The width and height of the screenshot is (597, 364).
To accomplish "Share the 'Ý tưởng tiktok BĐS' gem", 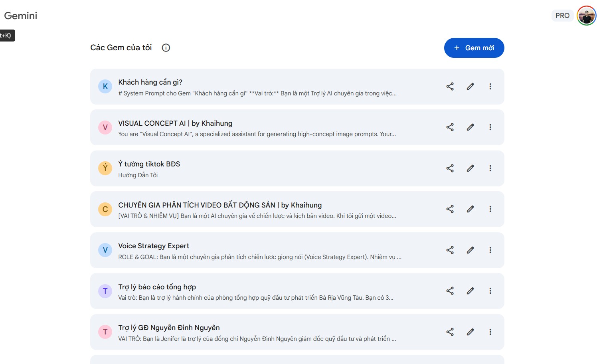I will coord(450,168).
